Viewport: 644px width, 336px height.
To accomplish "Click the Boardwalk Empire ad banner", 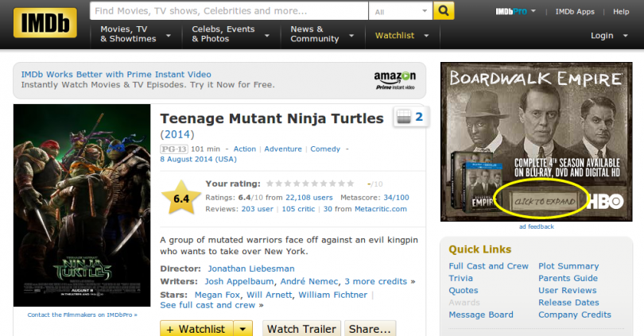I will (536, 141).
